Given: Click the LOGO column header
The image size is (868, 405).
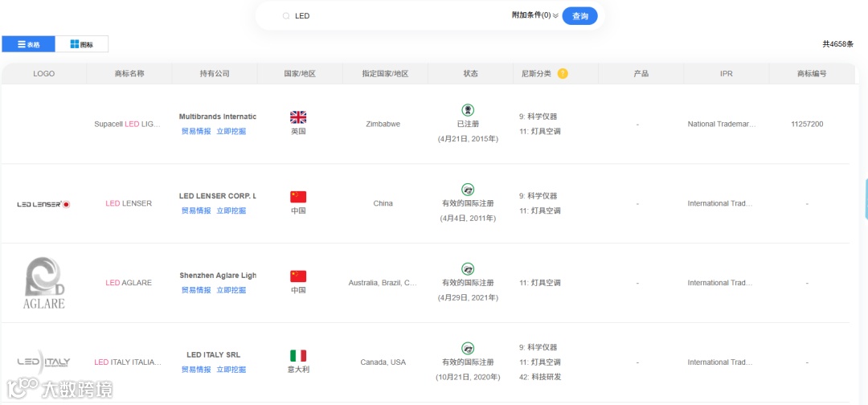Looking at the screenshot, I should pos(43,74).
